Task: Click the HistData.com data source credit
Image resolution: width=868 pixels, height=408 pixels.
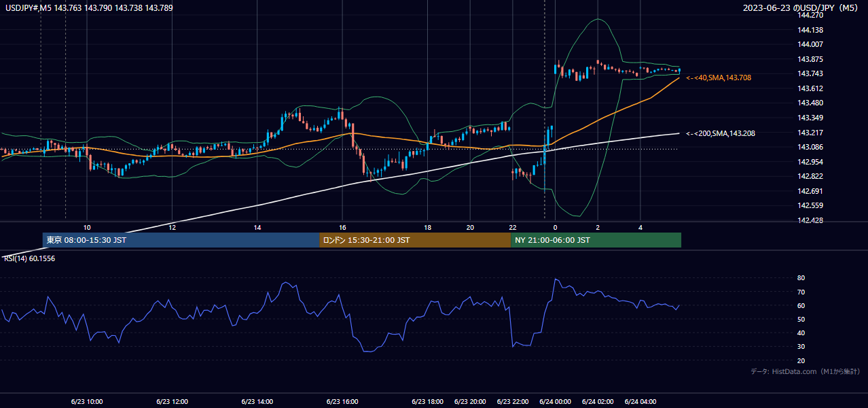Action: click(x=806, y=371)
